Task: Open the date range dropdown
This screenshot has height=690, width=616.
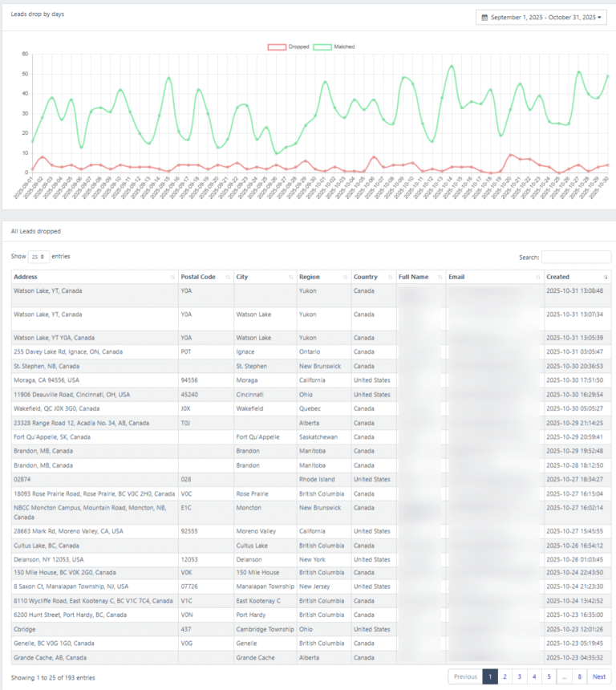Action: (x=541, y=17)
